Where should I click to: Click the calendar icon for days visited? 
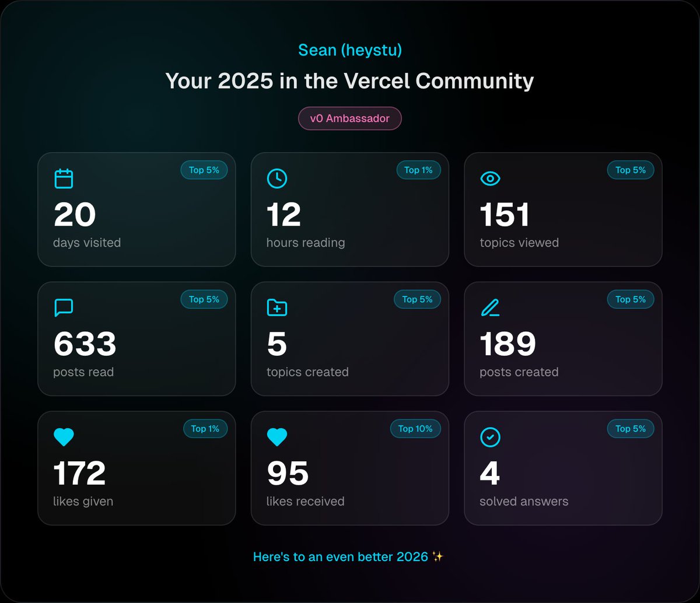(64, 178)
